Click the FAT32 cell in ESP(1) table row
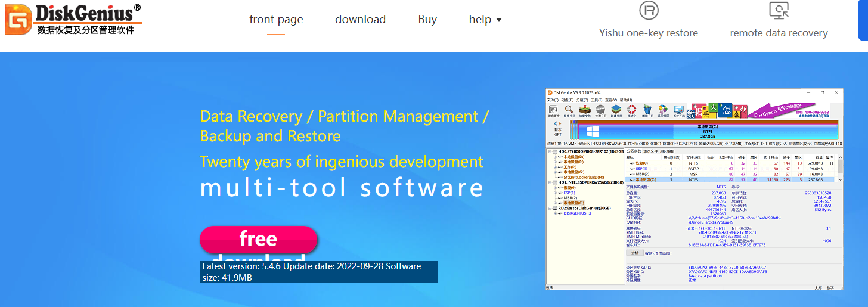 coord(693,168)
